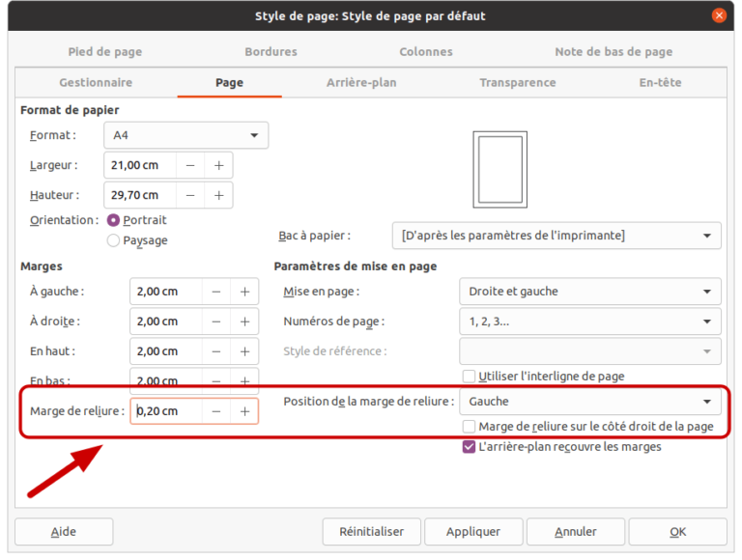Switch to En-tête tab
742x560 pixels.
tap(660, 83)
